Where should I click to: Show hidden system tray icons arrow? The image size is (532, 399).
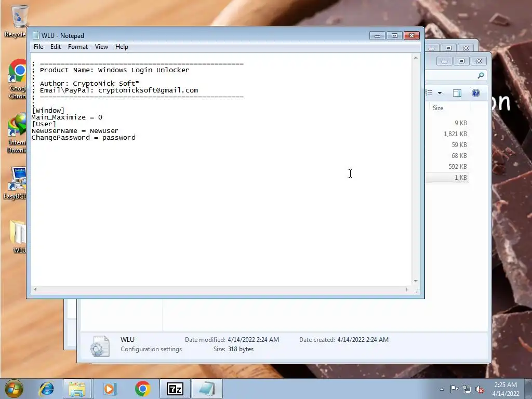click(x=442, y=389)
